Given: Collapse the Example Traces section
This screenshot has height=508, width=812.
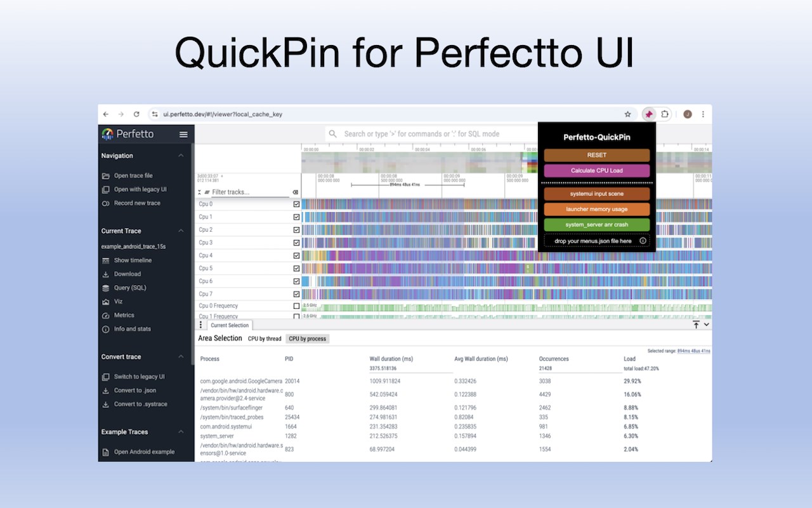Looking at the screenshot, I should 181,432.
